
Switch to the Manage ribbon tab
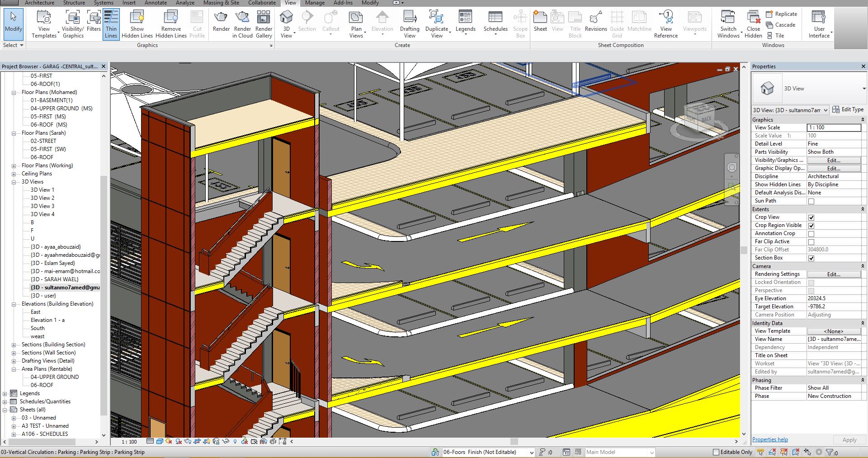[314, 3]
